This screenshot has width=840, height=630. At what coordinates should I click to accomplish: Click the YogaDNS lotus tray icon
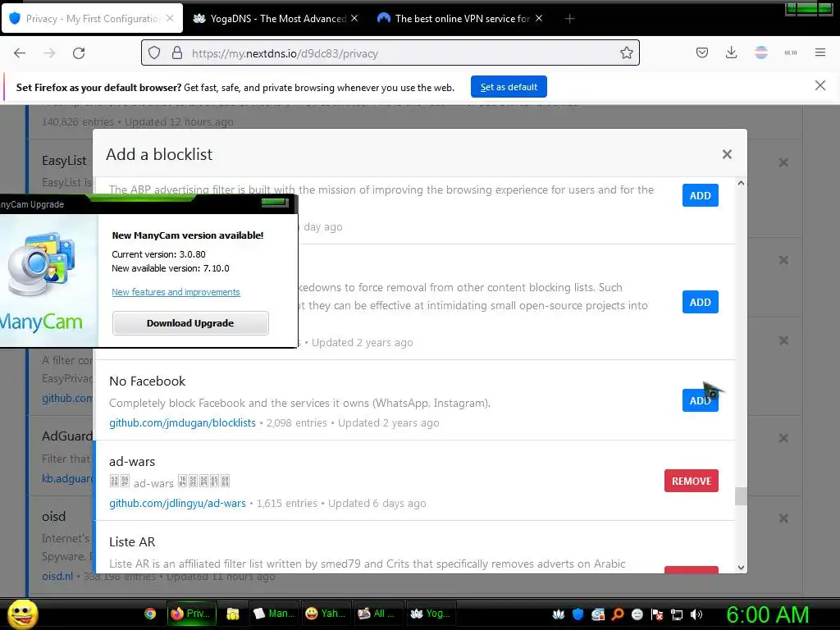558,614
